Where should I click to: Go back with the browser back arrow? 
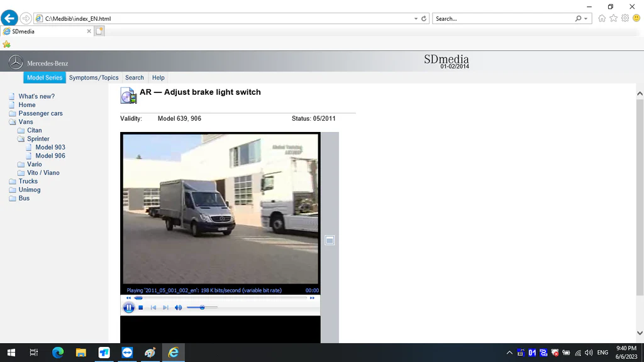[x=9, y=18]
